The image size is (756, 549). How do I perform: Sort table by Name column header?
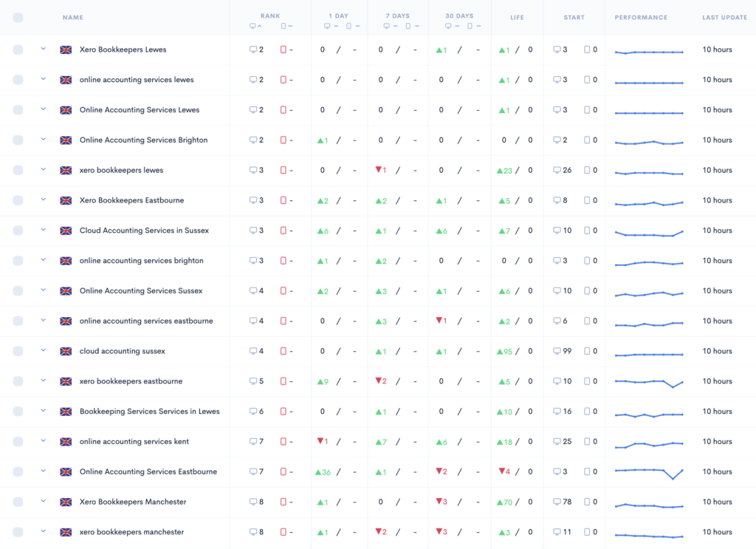73,18
